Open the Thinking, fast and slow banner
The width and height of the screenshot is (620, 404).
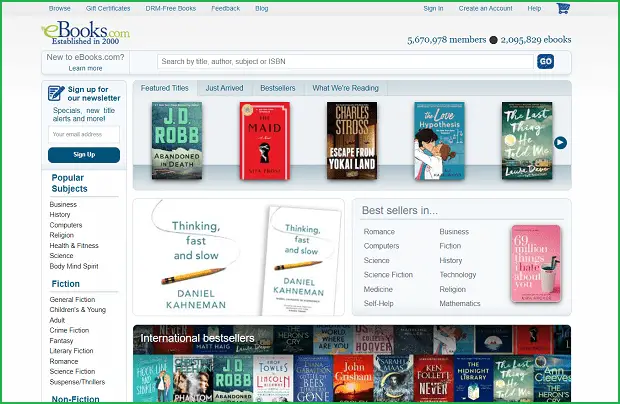238,257
